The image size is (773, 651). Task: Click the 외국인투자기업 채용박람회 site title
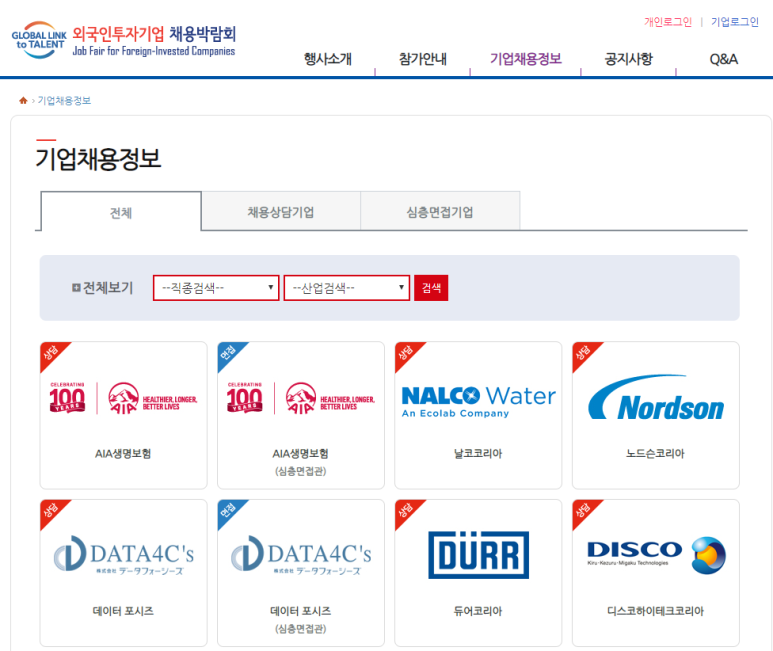point(154,34)
